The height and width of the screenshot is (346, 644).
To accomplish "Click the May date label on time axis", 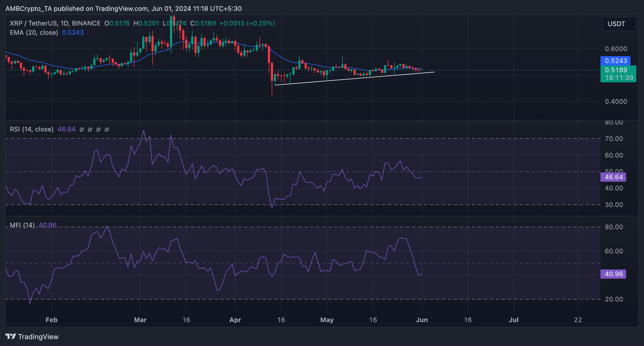I will (x=327, y=320).
